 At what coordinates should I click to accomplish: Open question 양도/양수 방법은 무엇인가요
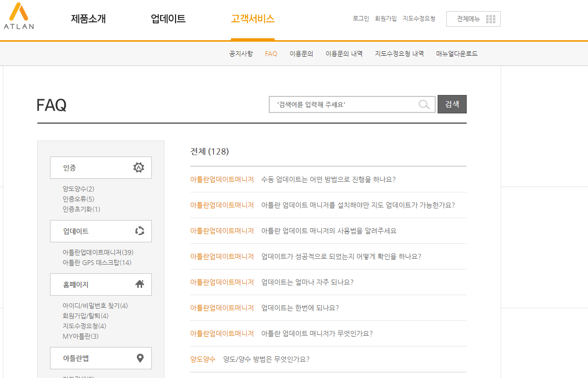[x=266, y=359]
